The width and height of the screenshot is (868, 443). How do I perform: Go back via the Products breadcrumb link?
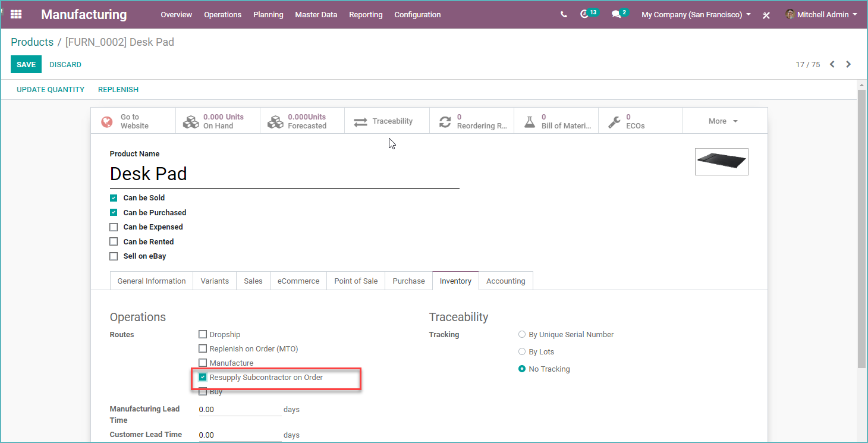point(32,42)
